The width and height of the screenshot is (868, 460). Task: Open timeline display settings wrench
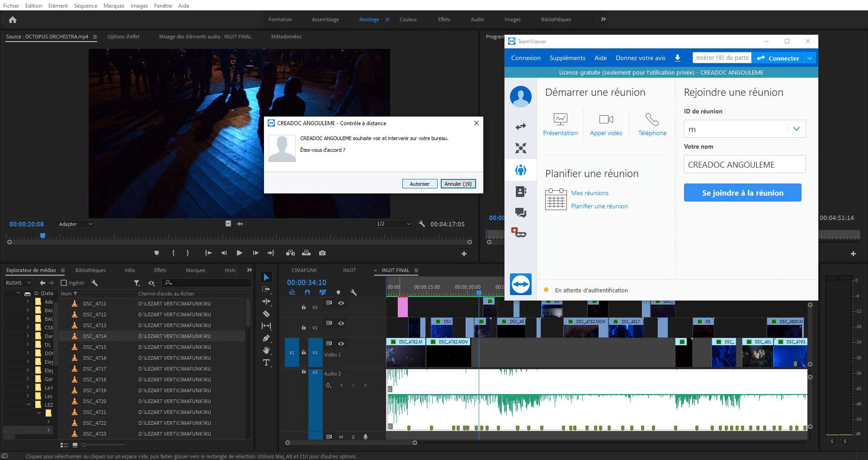pyautogui.click(x=354, y=292)
